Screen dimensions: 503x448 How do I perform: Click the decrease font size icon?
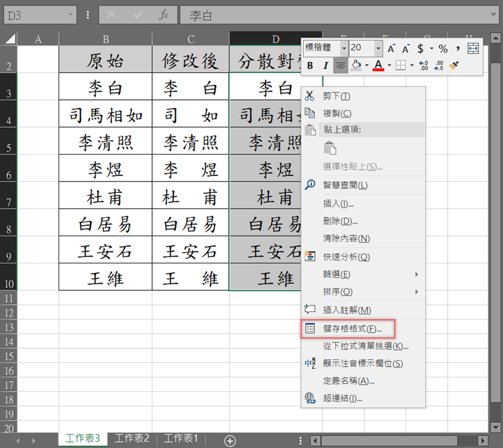click(406, 48)
